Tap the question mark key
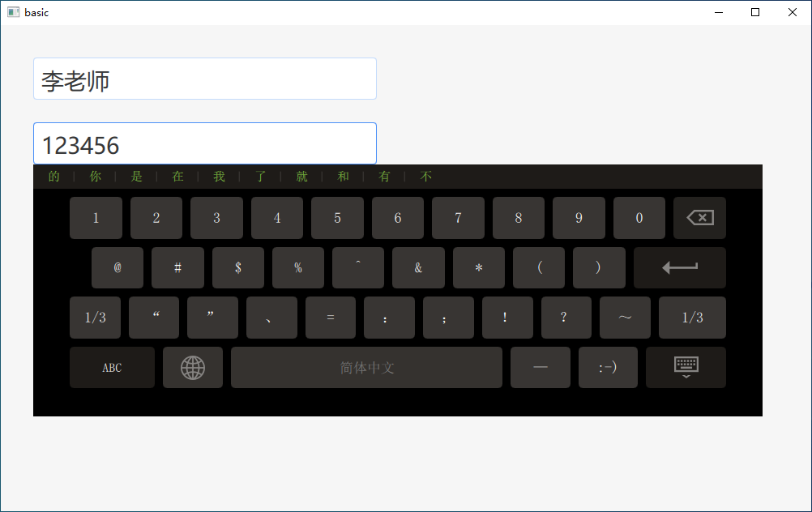 [566, 318]
